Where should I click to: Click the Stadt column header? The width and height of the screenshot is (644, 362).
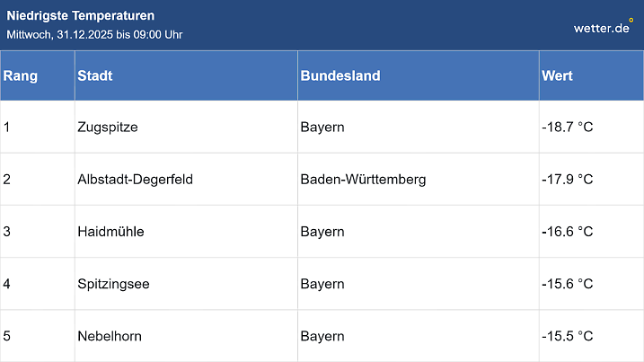[x=95, y=75]
